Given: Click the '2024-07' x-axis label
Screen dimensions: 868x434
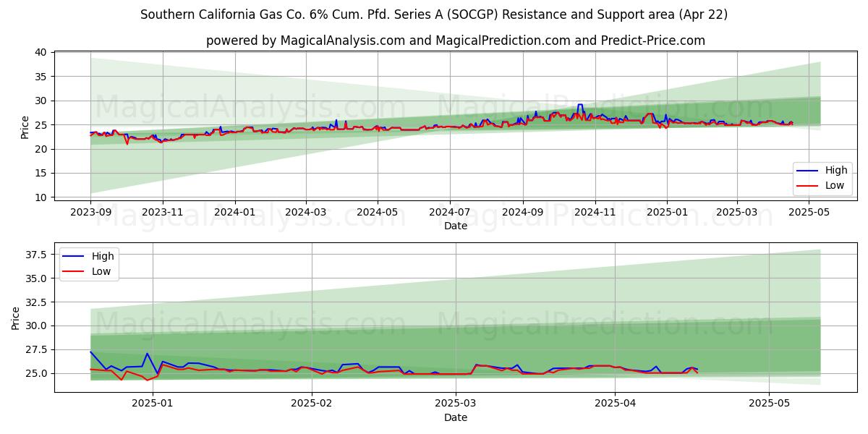Looking at the screenshot, I should pyautogui.click(x=449, y=213).
